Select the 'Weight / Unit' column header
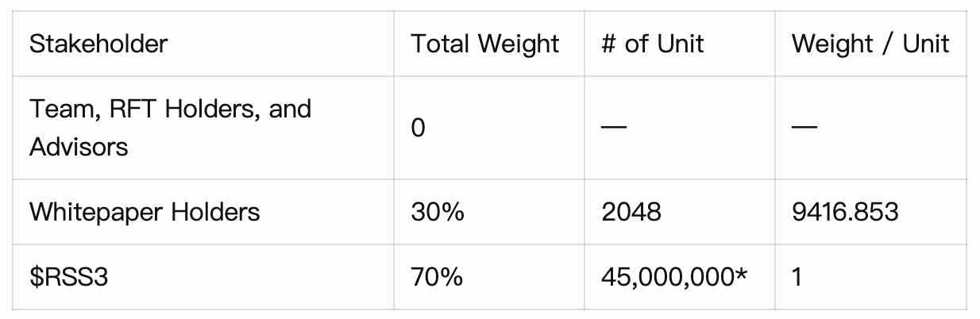980x319 pixels. pos(870,44)
